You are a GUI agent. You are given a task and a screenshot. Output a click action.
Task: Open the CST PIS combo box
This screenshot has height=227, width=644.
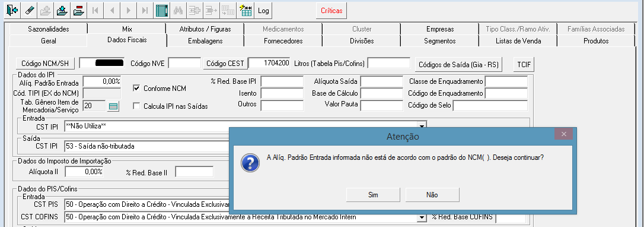coord(146,204)
